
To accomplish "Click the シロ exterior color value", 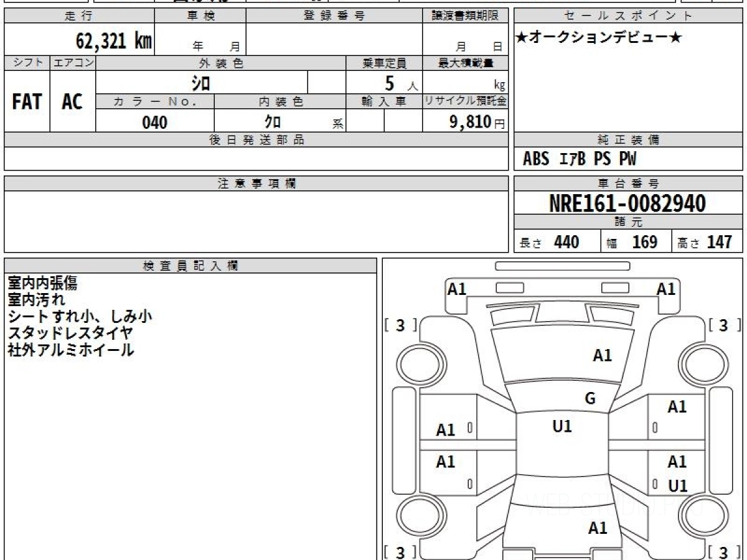I will tap(200, 82).
